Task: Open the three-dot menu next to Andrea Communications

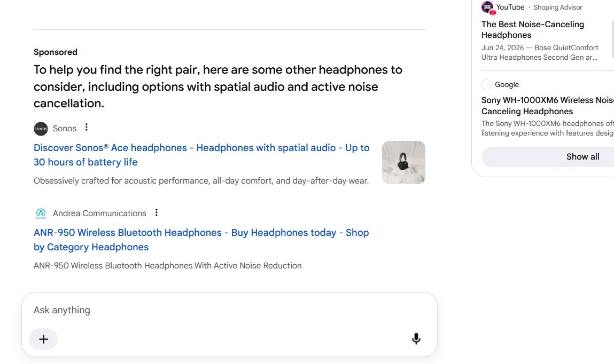Action: click(156, 212)
